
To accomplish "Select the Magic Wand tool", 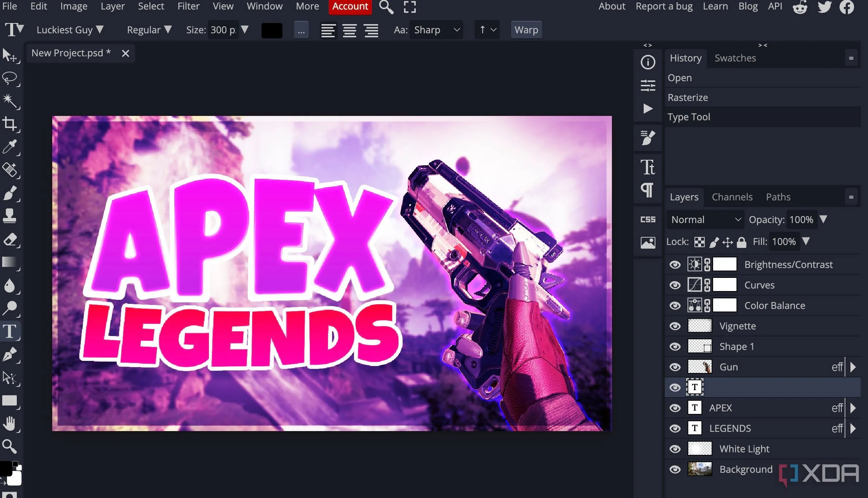I will 9,101.
